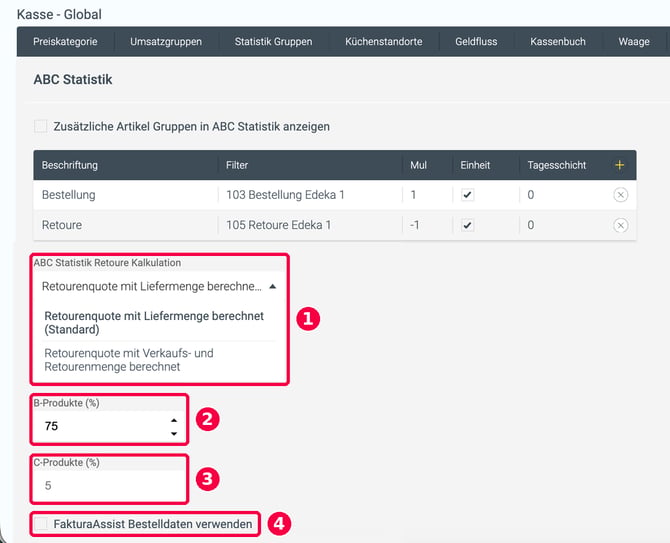The image size is (670, 543).
Task: Add a new row with the yellow plus icon
Action: click(x=620, y=165)
